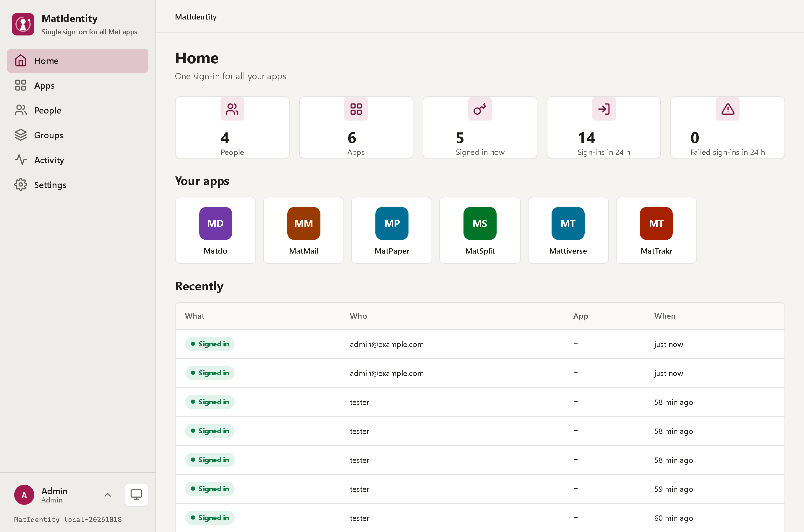Open the MatTrakr MT app icon
Image resolution: width=804 pixels, height=532 pixels.
pyautogui.click(x=656, y=223)
